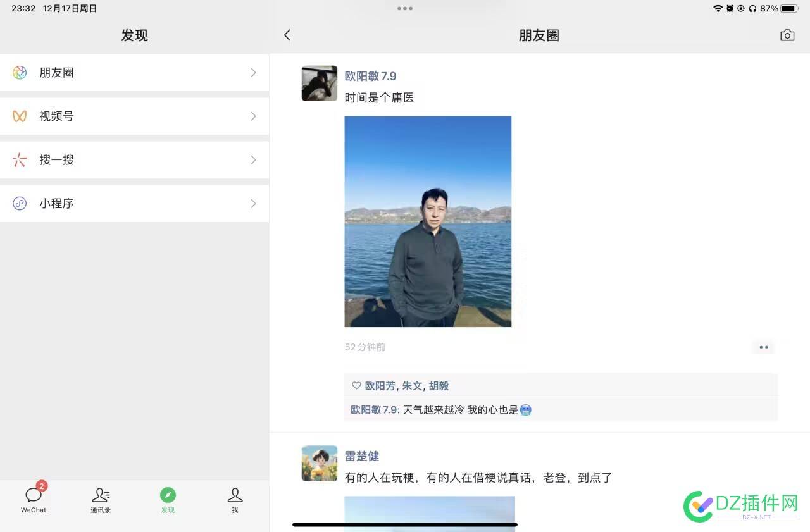The image size is (810, 532).
Task: Expand the 视频号 row chevron
Action: pyautogui.click(x=253, y=116)
